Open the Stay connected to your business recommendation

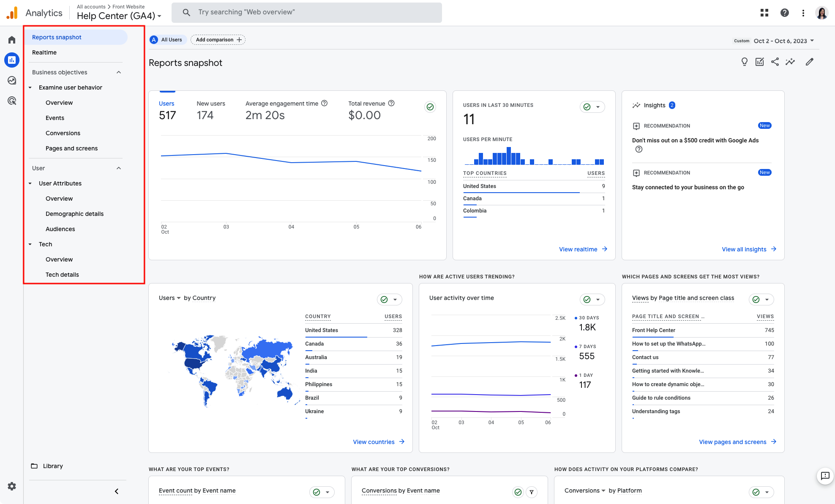point(688,187)
